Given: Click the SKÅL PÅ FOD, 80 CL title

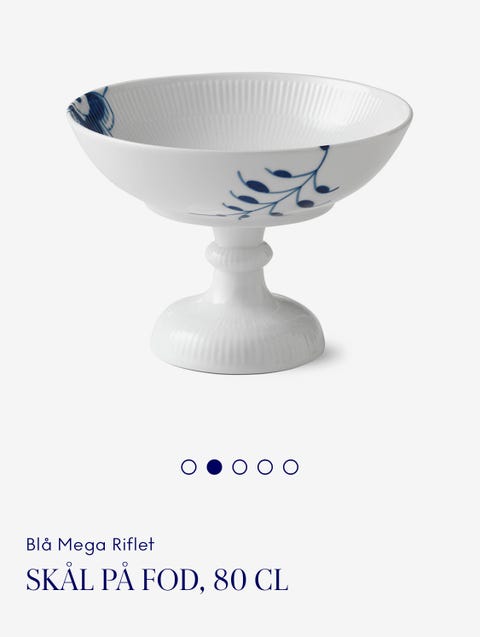Looking at the screenshot, I should 157,578.
